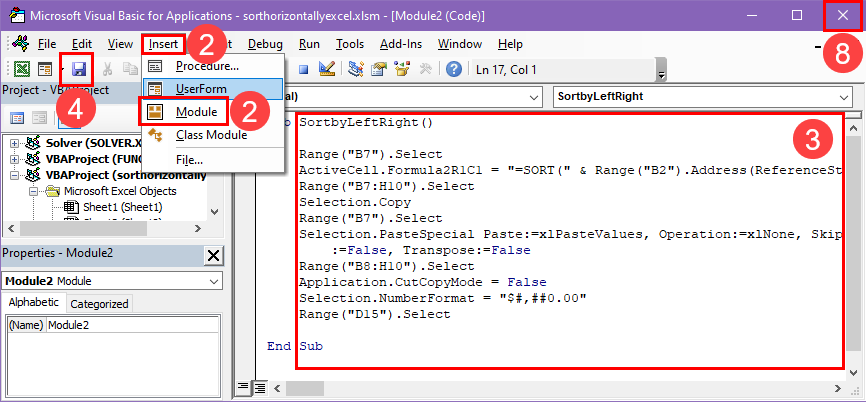
Task: Click code line Range("B8:H10").Select
Action: click(x=387, y=266)
